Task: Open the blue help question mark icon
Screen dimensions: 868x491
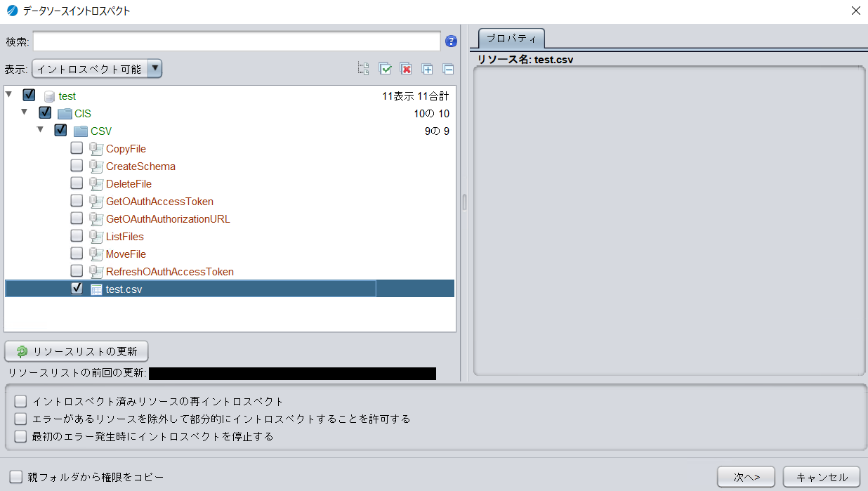Action: [x=451, y=41]
